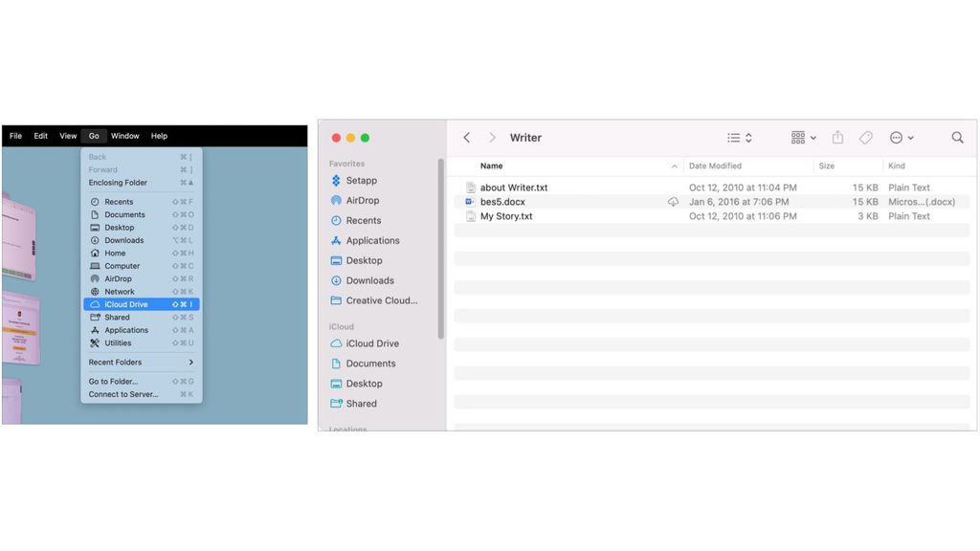Image resolution: width=980 pixels, height=551 pixels.
Task: Download bes5.docx via its cloud icon
Action: pos(673,202)
